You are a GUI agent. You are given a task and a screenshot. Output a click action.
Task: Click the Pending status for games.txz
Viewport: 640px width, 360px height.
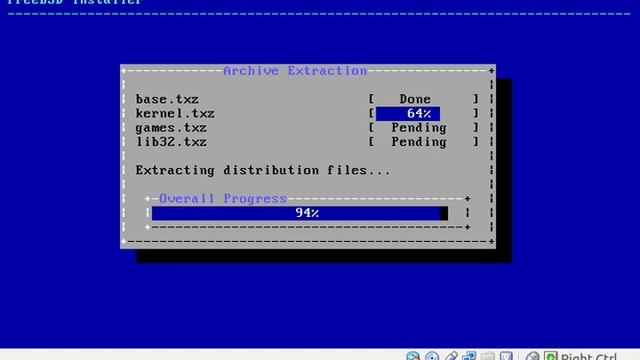point(419,128)
